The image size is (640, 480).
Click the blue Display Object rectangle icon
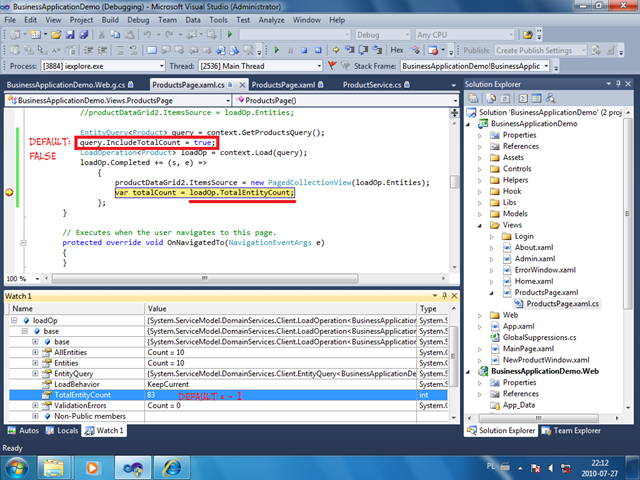[x=152, y=50]
